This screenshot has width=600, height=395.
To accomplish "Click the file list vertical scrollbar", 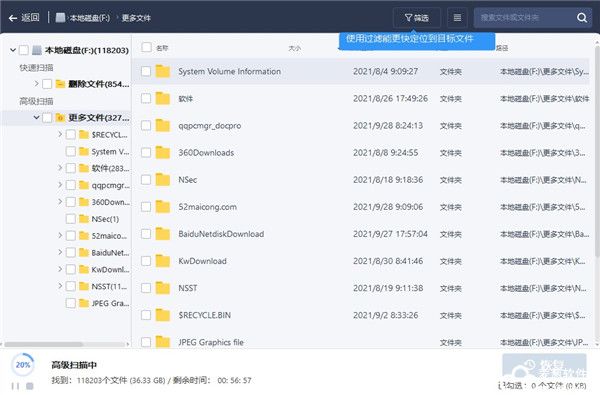I will (x=597, y=153).
